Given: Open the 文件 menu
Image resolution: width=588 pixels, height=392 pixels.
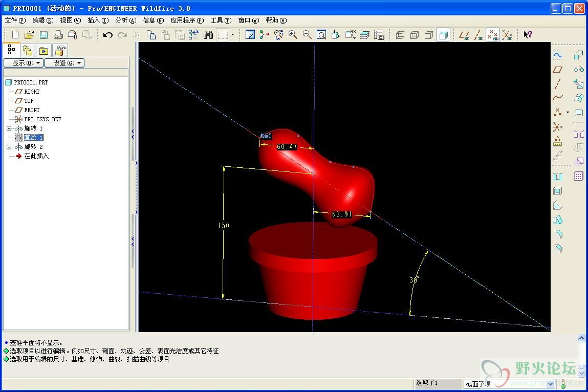Looking at the screenshot, I should pos(15,20).
